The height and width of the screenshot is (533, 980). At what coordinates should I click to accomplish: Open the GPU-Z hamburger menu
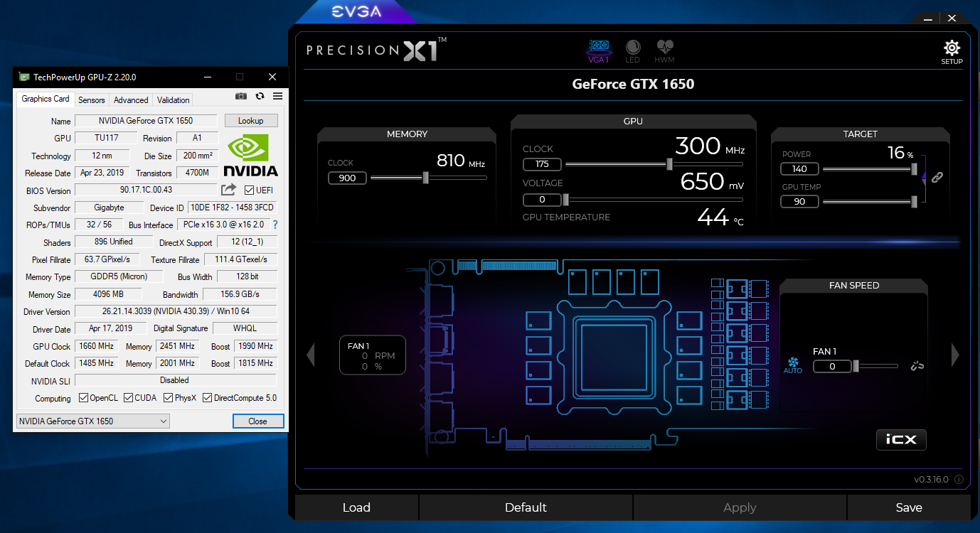[277, 96]
